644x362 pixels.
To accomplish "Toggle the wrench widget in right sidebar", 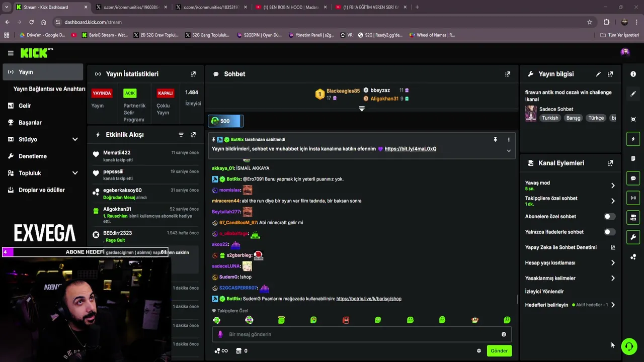I will (x=633, y=237).
